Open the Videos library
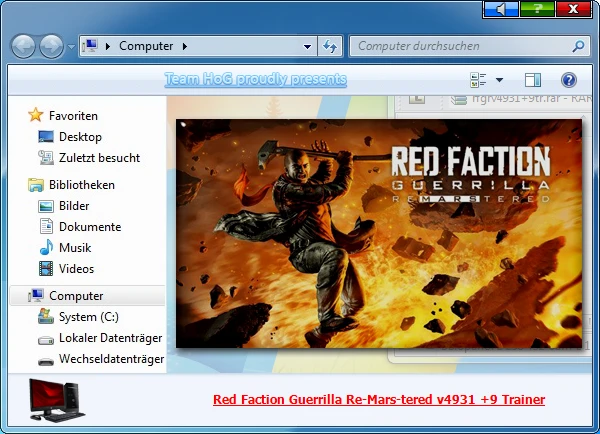This screenshot has height=434, width=600. click(76, 269)
